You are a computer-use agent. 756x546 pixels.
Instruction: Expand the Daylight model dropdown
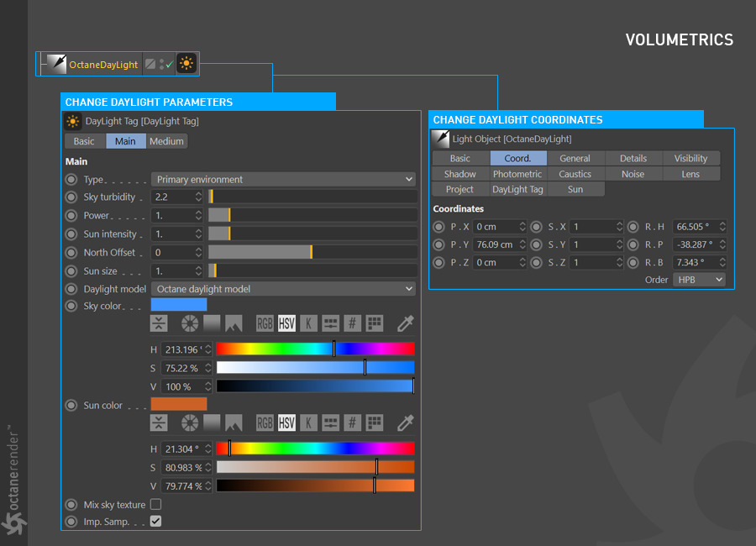point(283,289)
